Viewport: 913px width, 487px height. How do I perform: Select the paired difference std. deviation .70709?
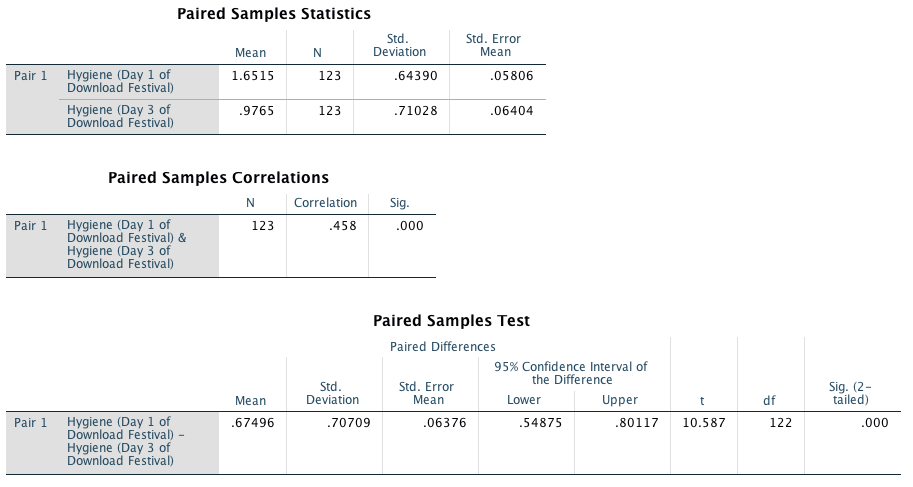point(347,422)
